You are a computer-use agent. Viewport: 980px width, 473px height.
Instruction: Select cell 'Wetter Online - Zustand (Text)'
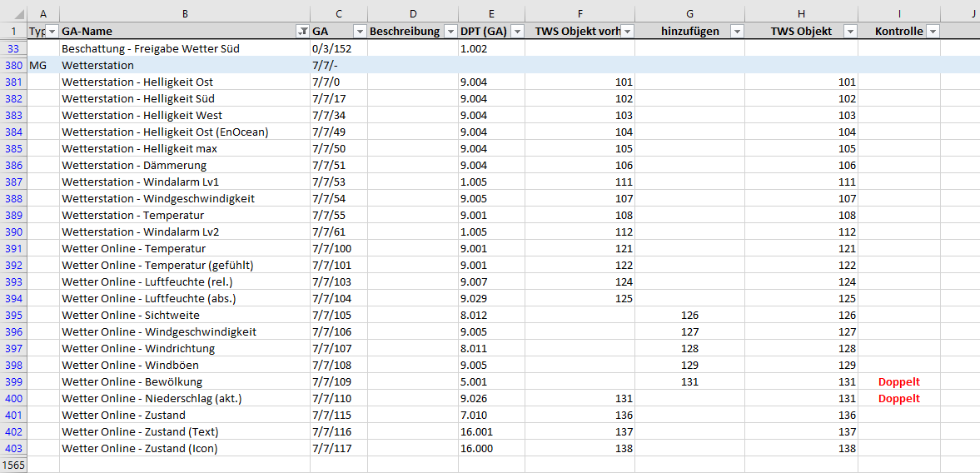pyautogui.click(x=185, y=431)
